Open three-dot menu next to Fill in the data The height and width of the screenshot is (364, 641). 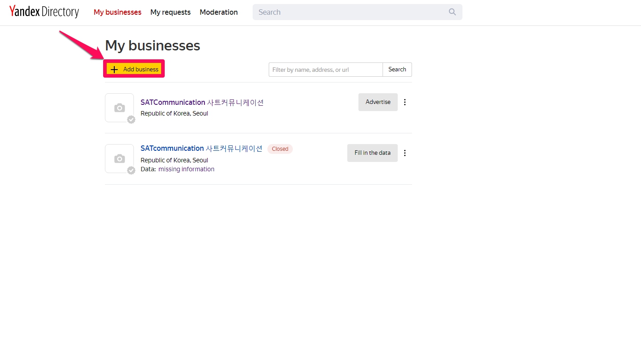[x=405, y=153]
